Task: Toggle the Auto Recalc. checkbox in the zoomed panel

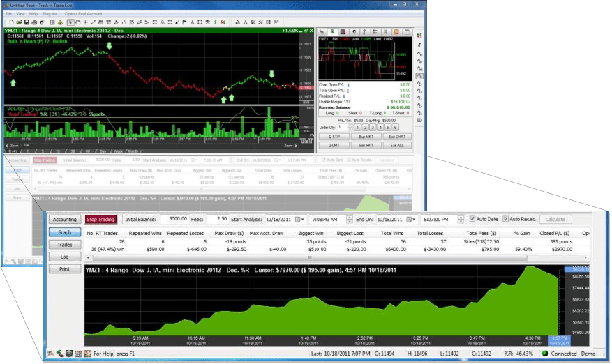Action: 505,219
